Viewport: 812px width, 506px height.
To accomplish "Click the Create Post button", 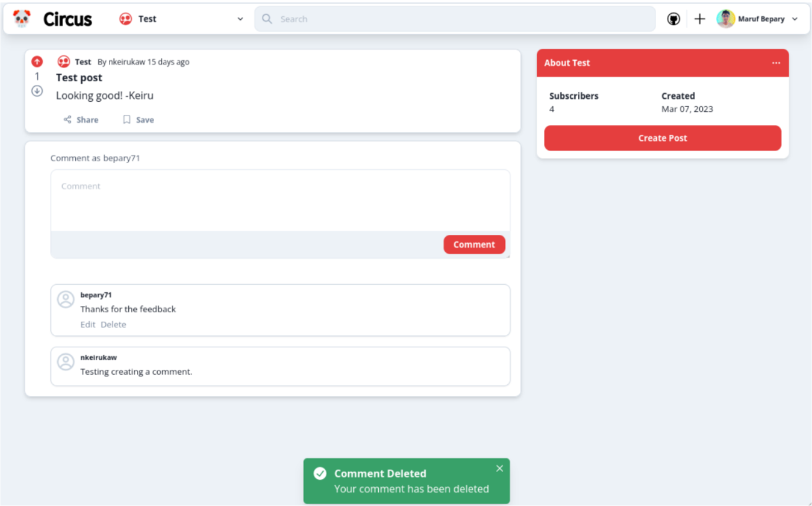I will point(662,138).
